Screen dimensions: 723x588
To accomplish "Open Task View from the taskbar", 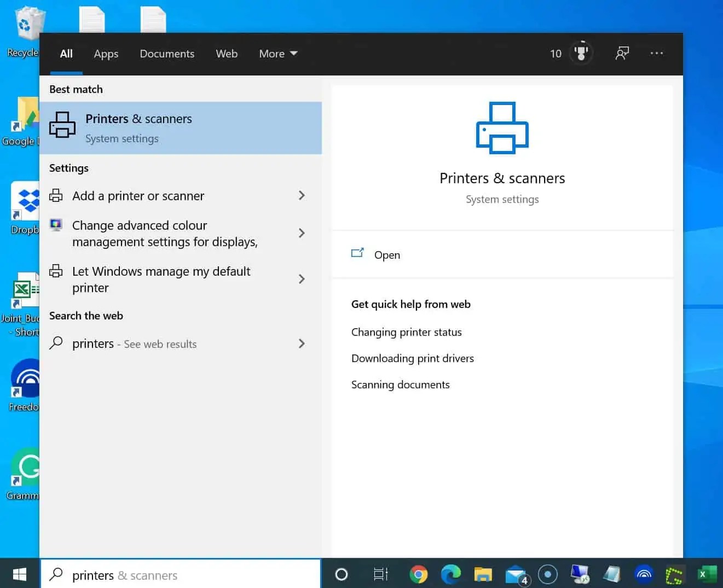I will point(380,574).
